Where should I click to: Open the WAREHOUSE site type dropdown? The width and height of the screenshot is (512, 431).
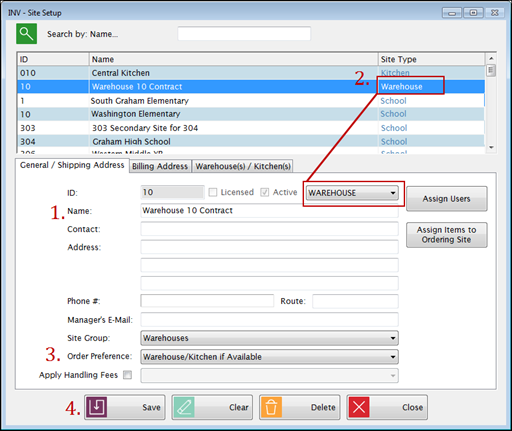tap(352, 193)
